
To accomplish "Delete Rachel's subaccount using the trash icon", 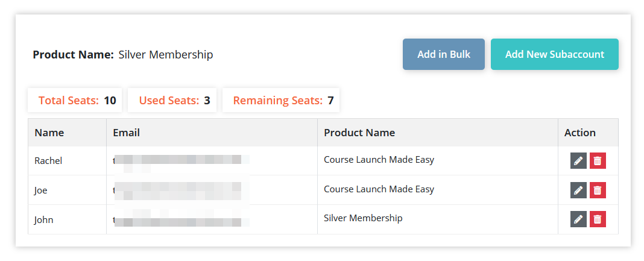I will point(598,161).
